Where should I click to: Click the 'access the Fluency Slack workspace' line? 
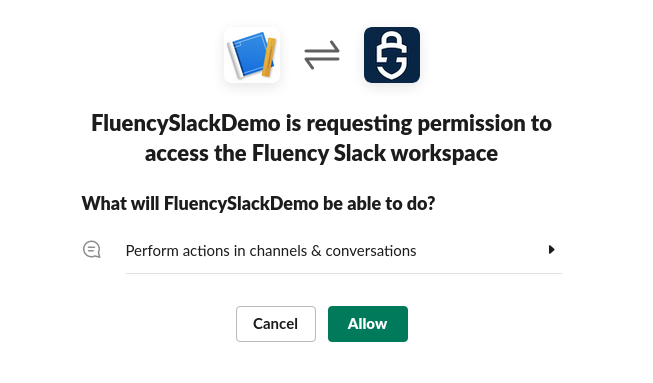[x=322, y=154]
